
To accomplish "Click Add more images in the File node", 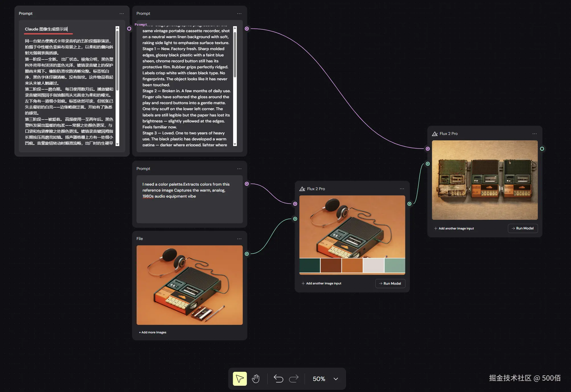I will [x=153, y=333].
